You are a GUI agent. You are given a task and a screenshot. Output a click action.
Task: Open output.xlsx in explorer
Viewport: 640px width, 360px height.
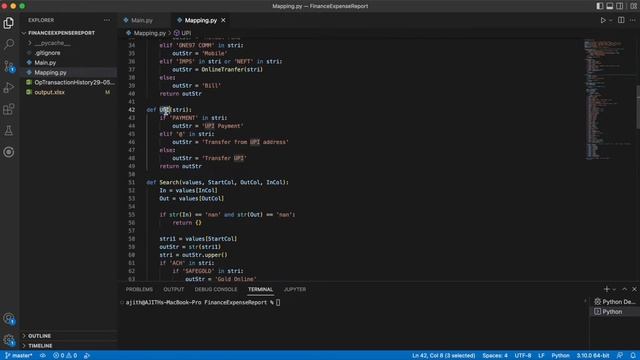coord(49,92)
